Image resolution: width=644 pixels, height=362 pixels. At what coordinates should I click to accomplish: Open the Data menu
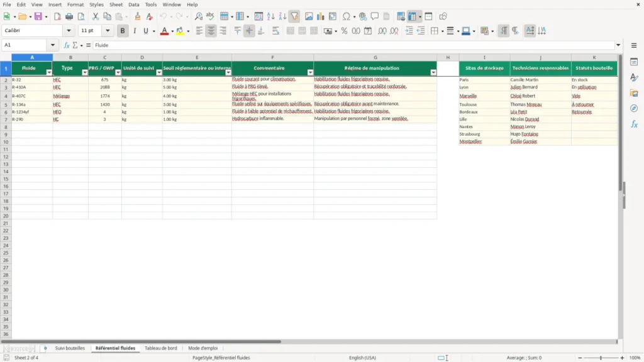pos(133,4)
